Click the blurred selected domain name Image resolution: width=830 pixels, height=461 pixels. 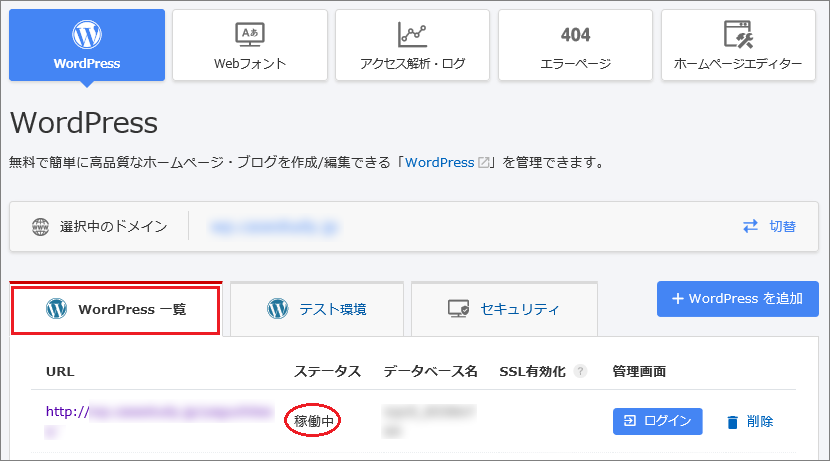tap(274, 227)
